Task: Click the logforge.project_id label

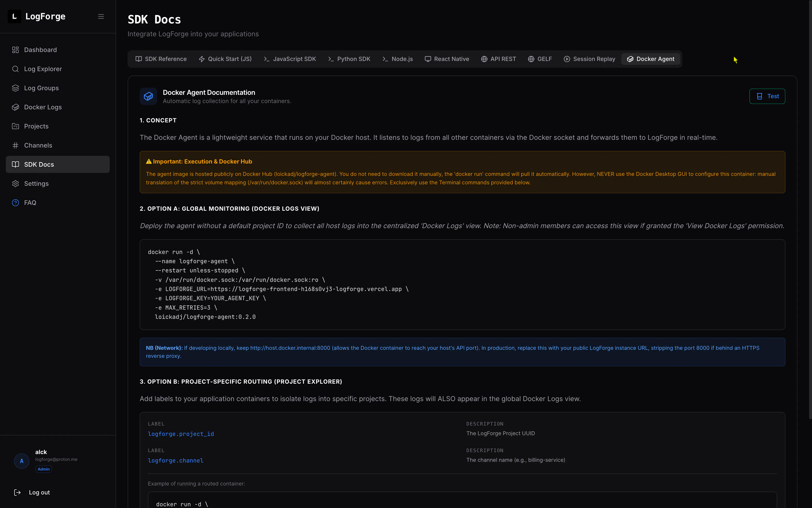Action: click(x=181, y=434)
